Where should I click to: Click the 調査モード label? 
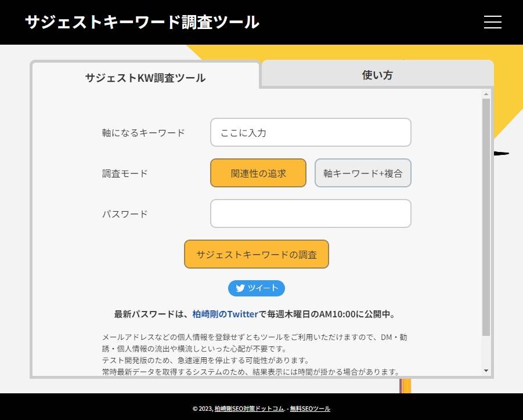tap(125, 173)
